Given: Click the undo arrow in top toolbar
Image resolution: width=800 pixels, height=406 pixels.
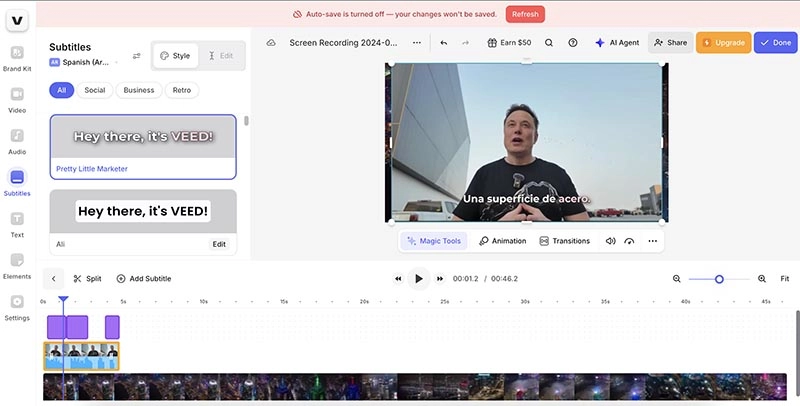Looking at the screenshot, I should click(443, 43).
